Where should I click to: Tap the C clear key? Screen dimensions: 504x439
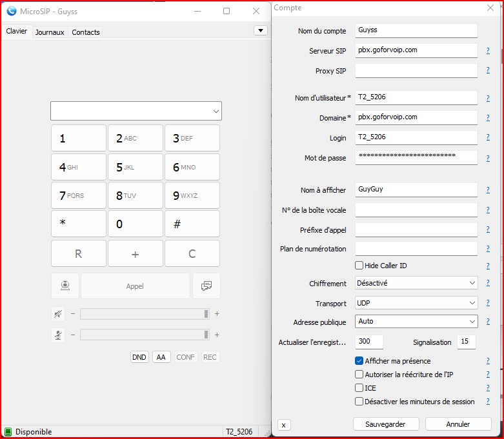(x=192, y=254)
